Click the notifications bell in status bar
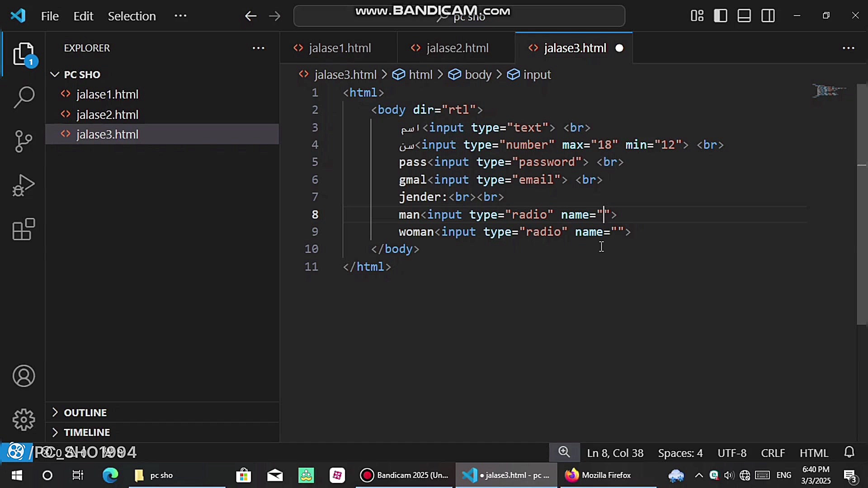 coord(849,452)
